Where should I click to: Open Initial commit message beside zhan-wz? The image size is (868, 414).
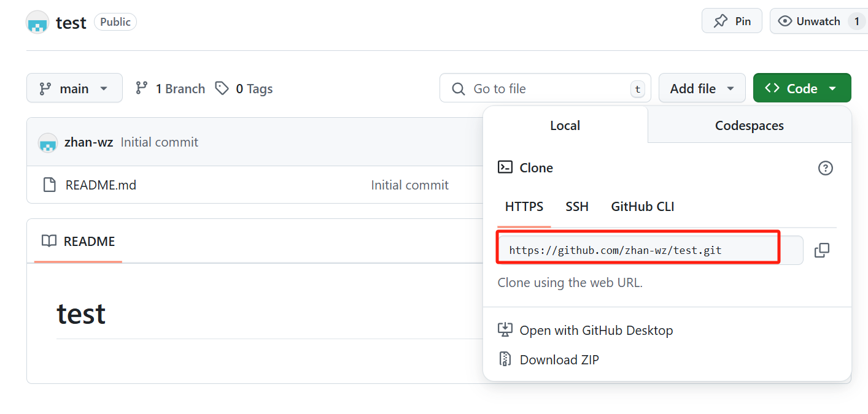160,142
